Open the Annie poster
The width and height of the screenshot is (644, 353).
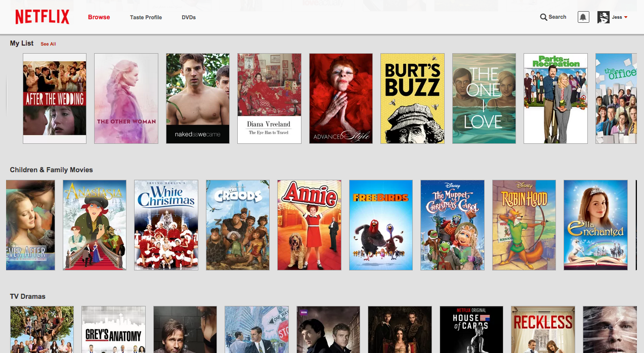[x=309, y=225]
